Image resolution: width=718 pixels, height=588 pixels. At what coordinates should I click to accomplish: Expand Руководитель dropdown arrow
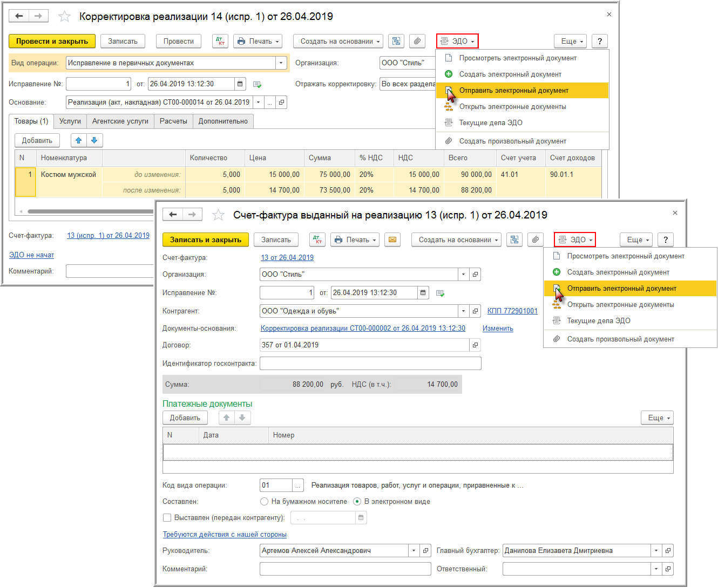(414, 551)
